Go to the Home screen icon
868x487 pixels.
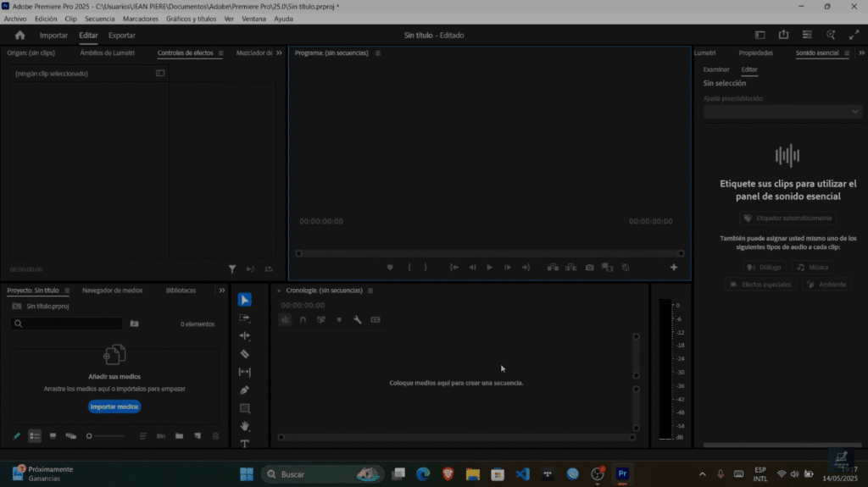[x=20, y=35]
